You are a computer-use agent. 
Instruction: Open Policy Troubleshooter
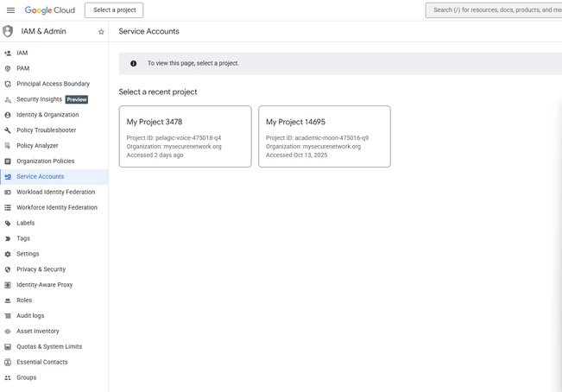[54, 130]
